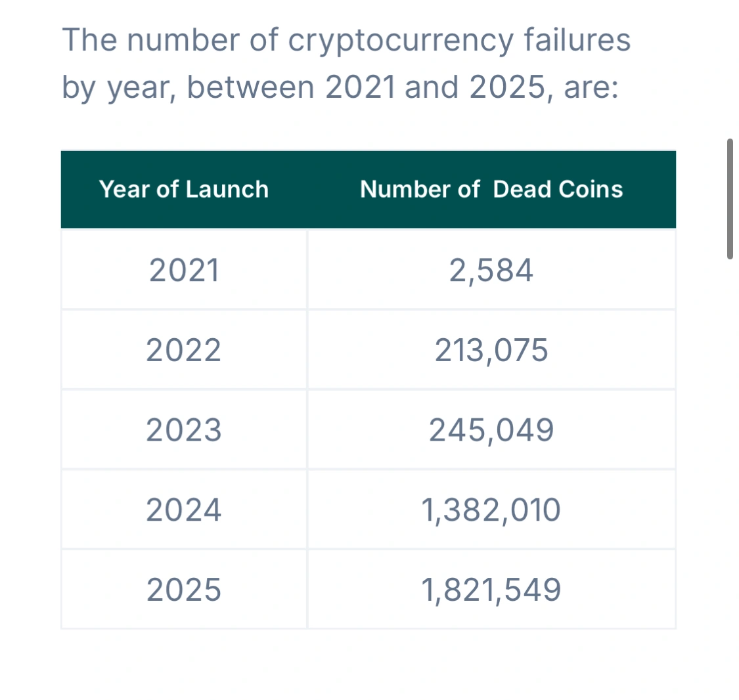
Task: Click the vertical scrollbar thumb
Action: tap(730, 199)
